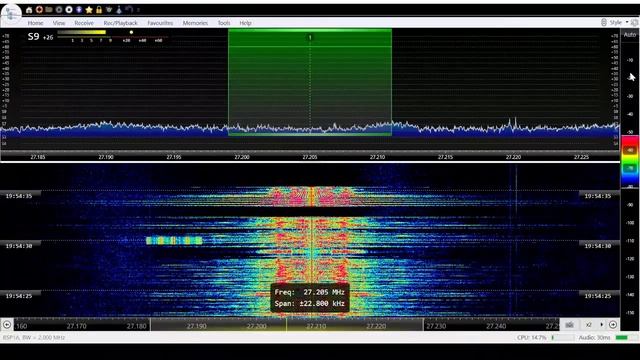
Task: Open the Memories ribbon tab
Action: (195, 23)
